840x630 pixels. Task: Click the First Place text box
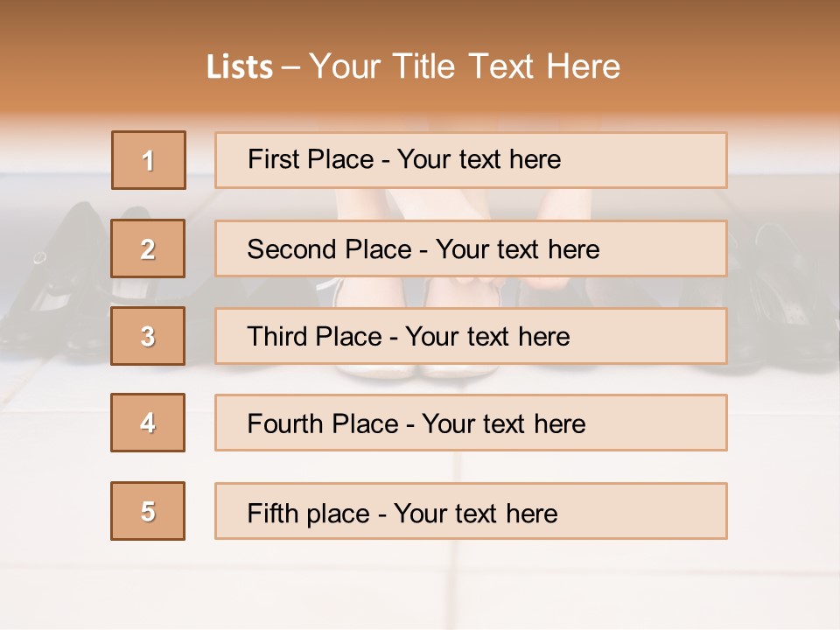[471, 160]
